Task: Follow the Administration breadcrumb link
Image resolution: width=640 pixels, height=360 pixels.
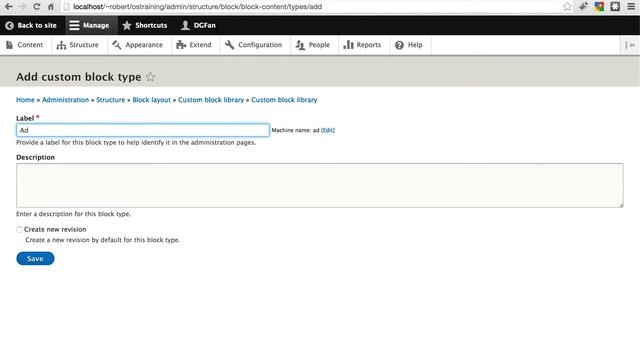Action: tap(65, 100)
